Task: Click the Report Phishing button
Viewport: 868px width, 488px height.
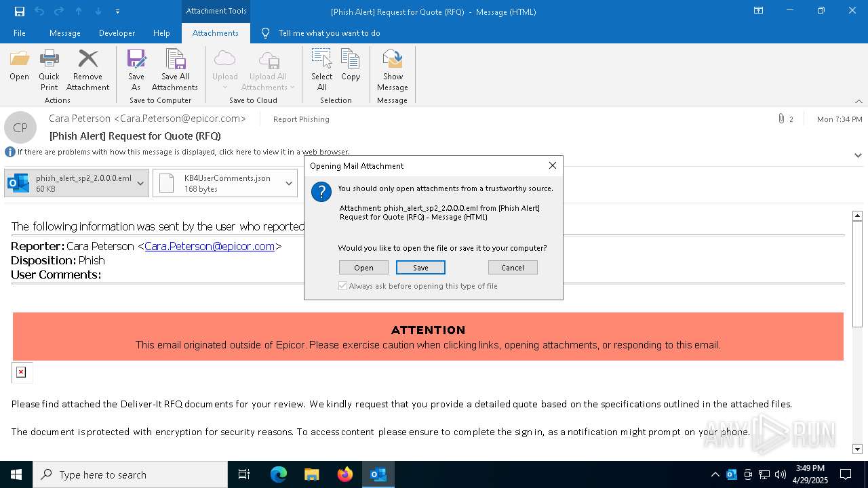Action: click(301, 119)
